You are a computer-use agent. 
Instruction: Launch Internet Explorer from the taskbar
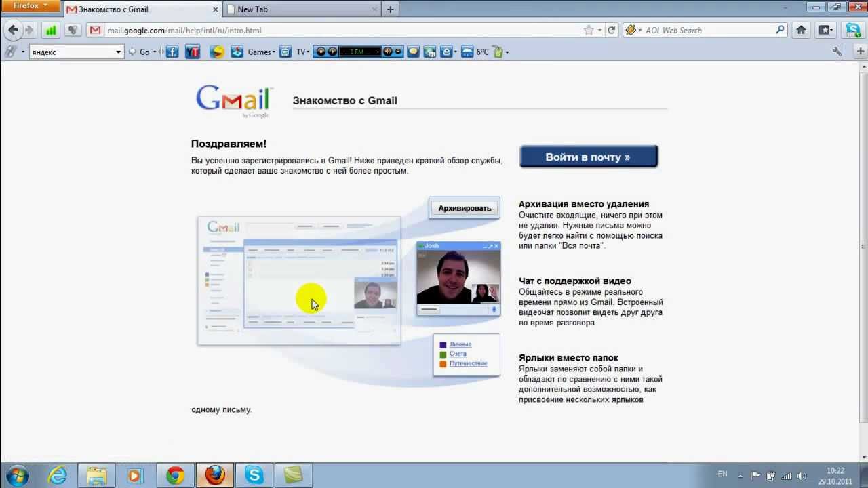point(57,476)
